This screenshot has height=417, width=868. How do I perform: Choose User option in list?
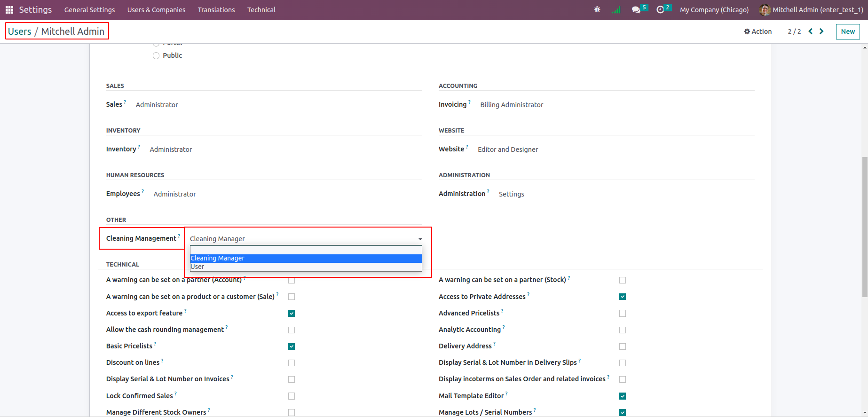point(306,267)
